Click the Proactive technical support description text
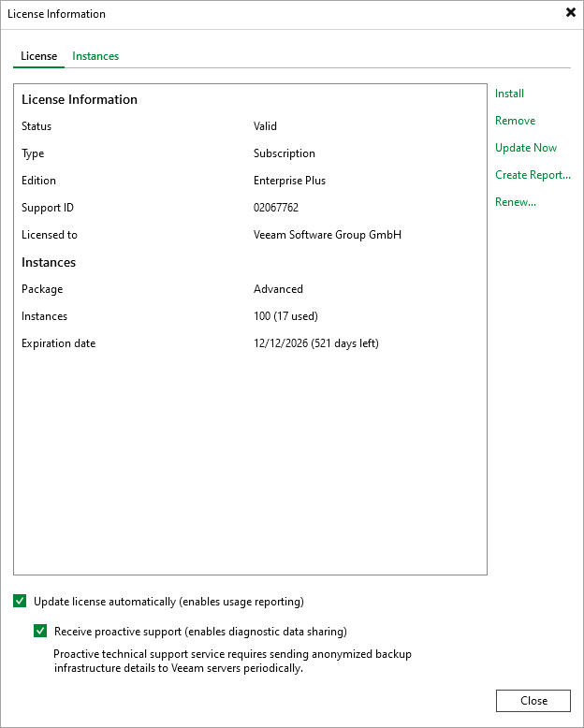This screenshot has width=584, height=728. coord(233,662)
